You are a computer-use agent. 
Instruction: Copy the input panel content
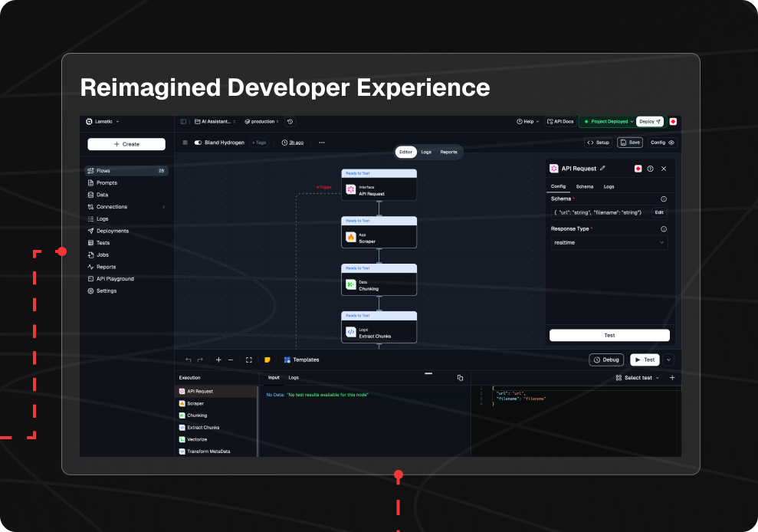460,378
